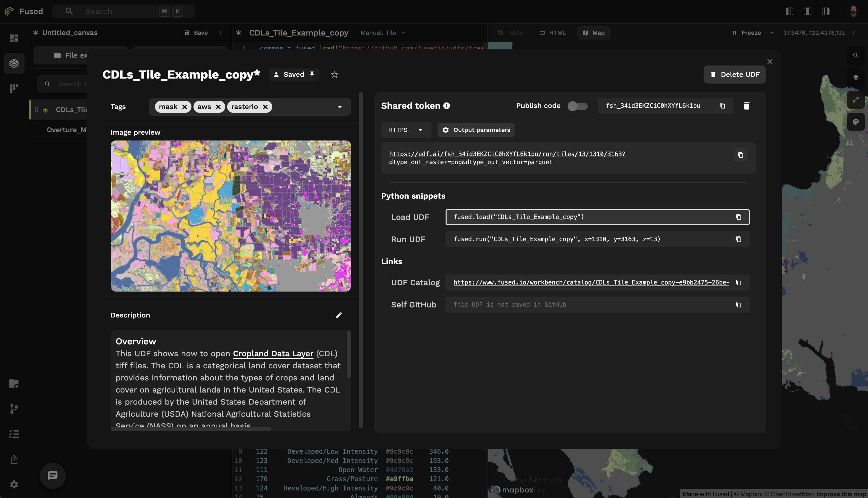Open the Cropland Data Layer link

pos(273,354)
